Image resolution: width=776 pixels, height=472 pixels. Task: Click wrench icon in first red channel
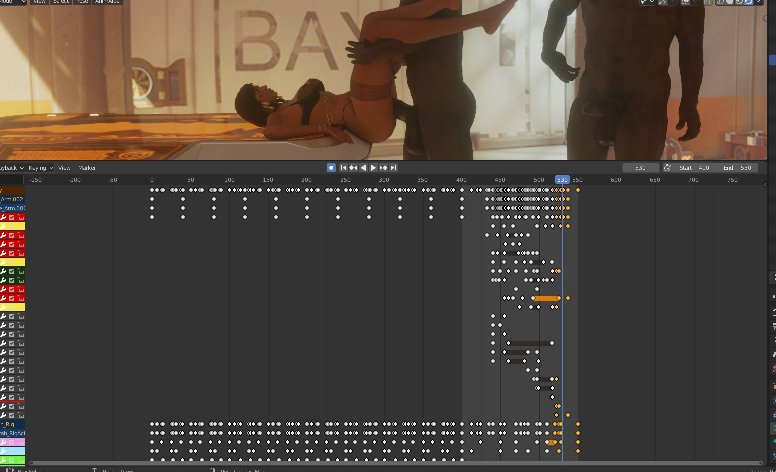[x=3, y=217]
